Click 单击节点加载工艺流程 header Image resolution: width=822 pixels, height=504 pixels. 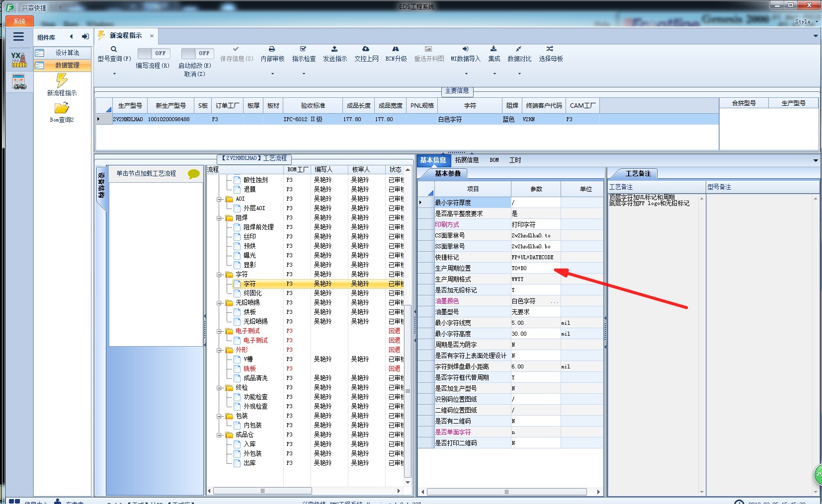[146, 173]
